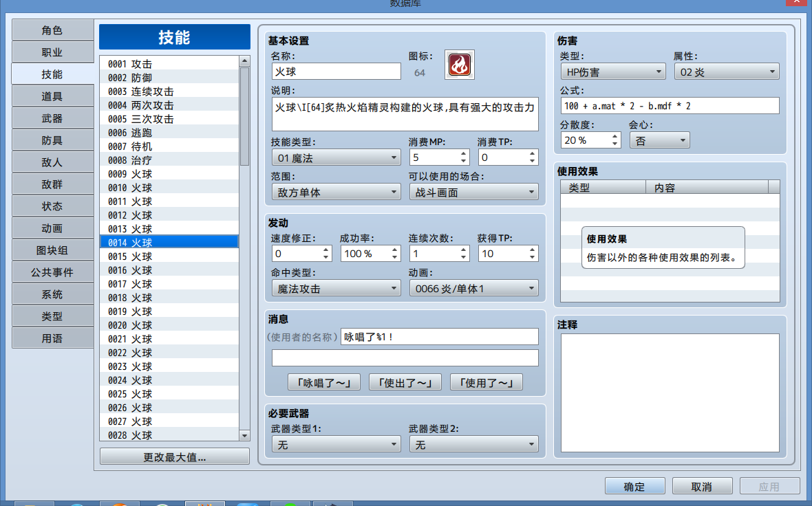
Task: Open the 命中类型 dropdown showing 魔法攻击
Action: pyautogui.click(x=336, y=289)
